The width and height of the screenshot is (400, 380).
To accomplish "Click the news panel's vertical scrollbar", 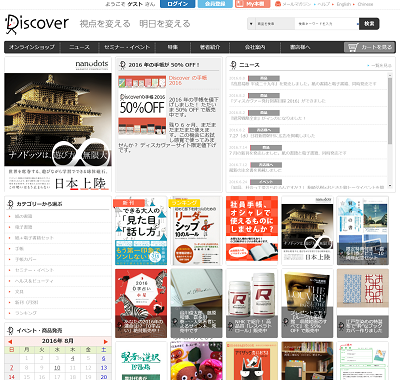I will [390, 130].
